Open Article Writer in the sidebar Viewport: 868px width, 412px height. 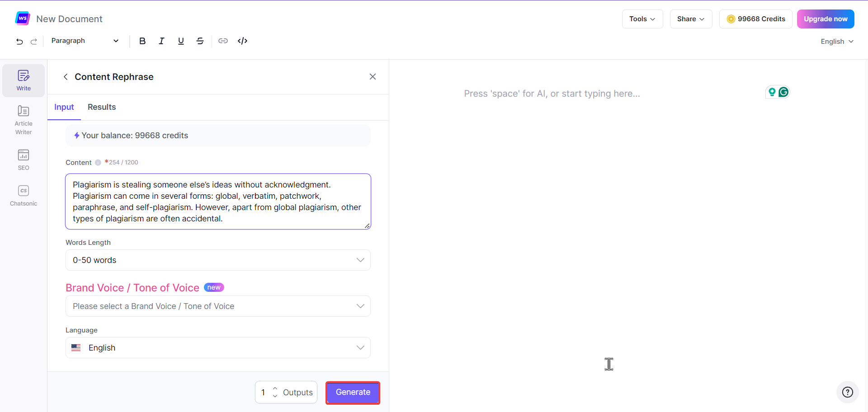(24, 120)
